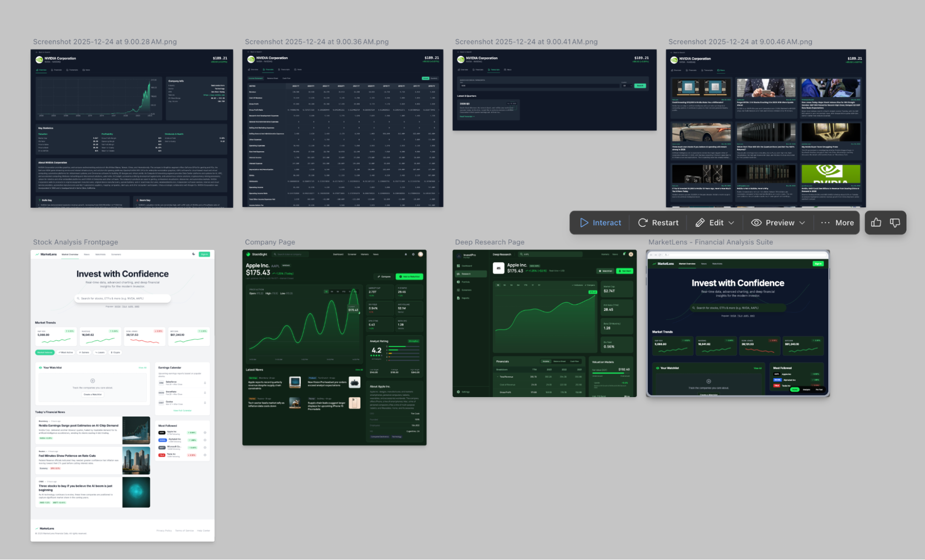Expand the Edit dropdown chevron
925x560 pixels.
[731, 223]
